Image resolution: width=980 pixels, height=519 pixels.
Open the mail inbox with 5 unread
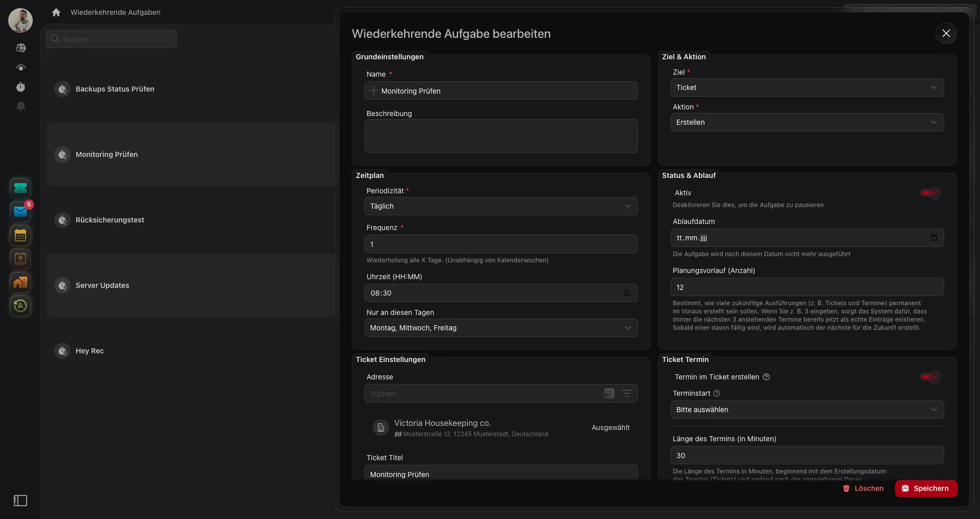(x=20, y=211)
